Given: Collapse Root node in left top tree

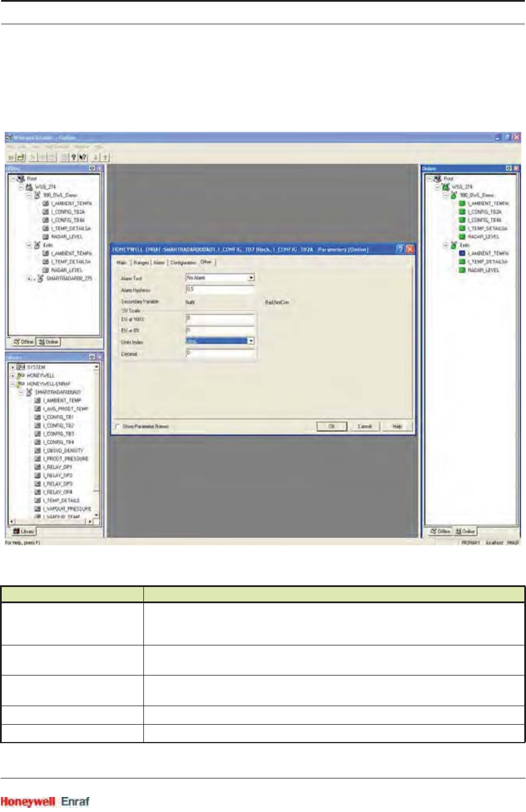Looking at the screenshot, I should click(x=13, y=179).
